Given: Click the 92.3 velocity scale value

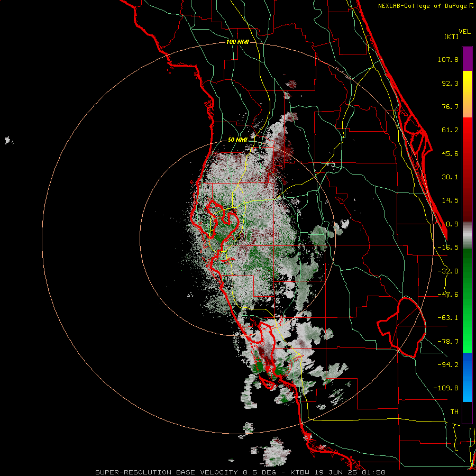Looking at the screenshot, I should point(450,83).
